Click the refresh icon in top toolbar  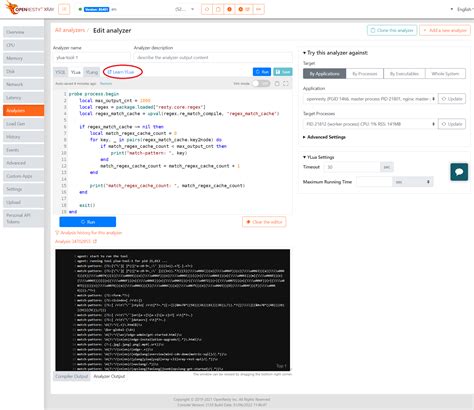tap(207, 9)
